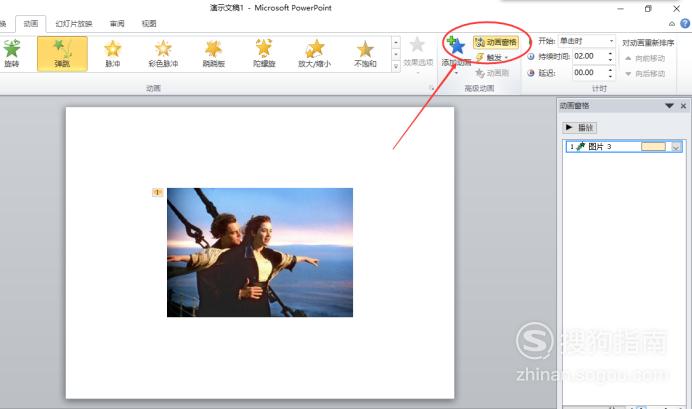This screenshot has width=692, height=409.
Task: Open PowerPoint Help question mark icon
Action: (685, 23)
